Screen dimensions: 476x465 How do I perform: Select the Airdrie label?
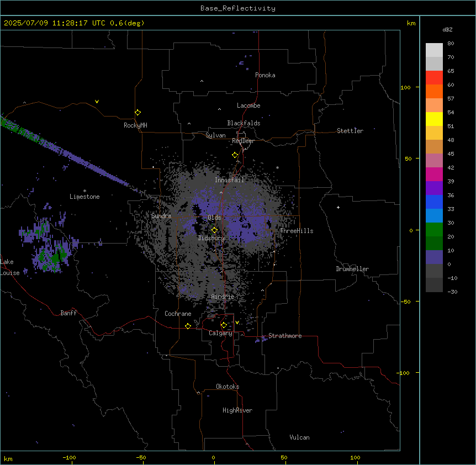pyautogui.click(x=223, y=297)
